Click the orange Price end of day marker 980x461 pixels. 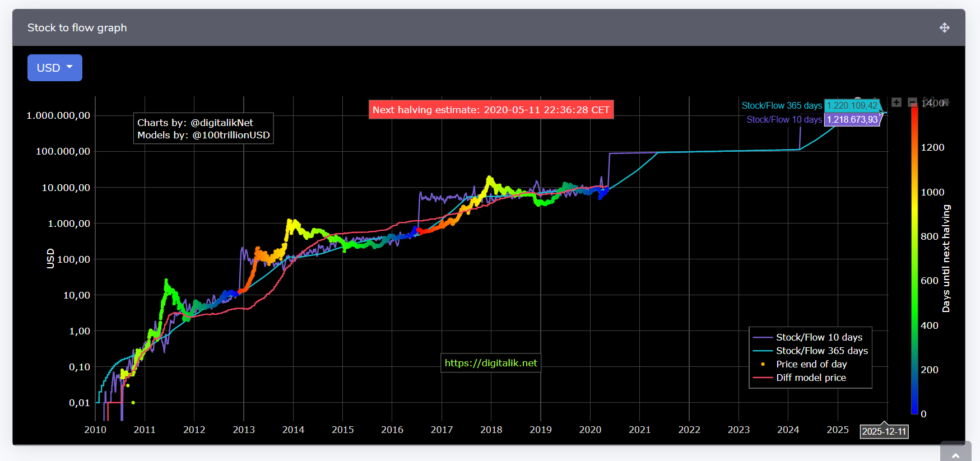(763, 364)
